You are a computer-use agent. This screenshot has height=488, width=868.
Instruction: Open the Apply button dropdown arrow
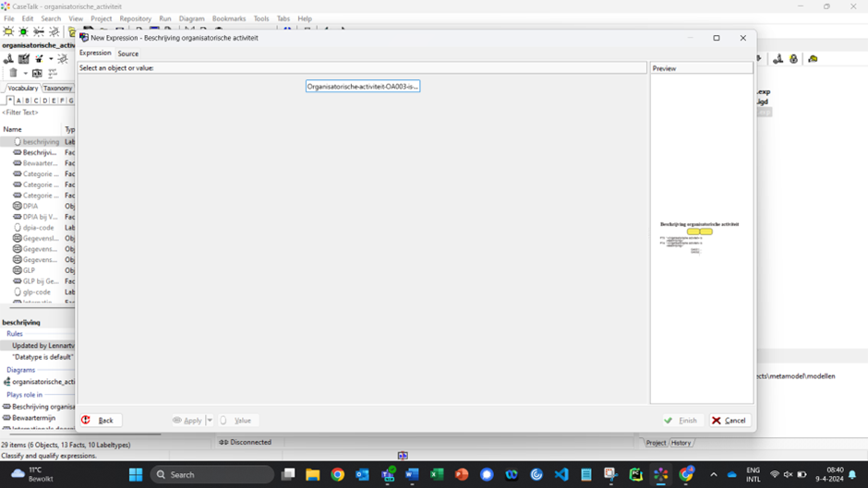(x=210, y=421)
